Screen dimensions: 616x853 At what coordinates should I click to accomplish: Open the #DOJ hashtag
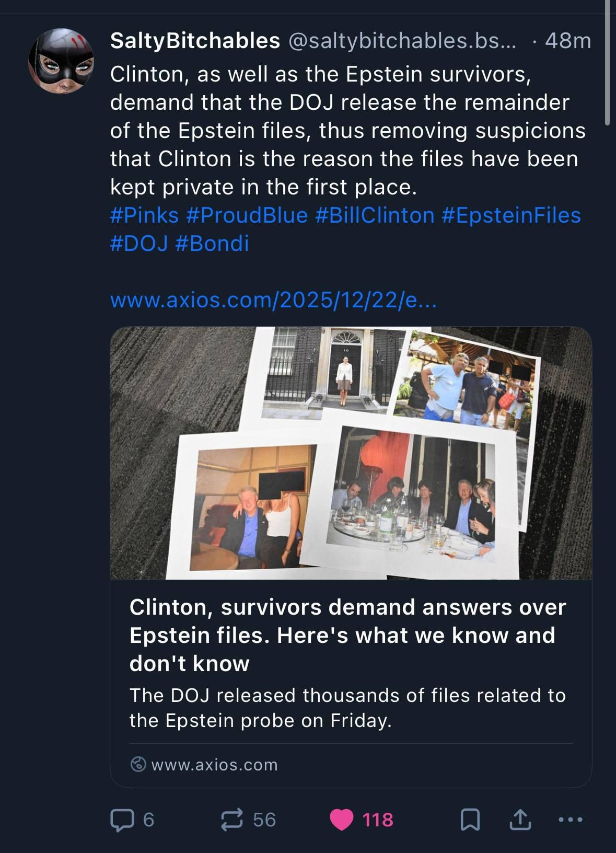[139, 244]
